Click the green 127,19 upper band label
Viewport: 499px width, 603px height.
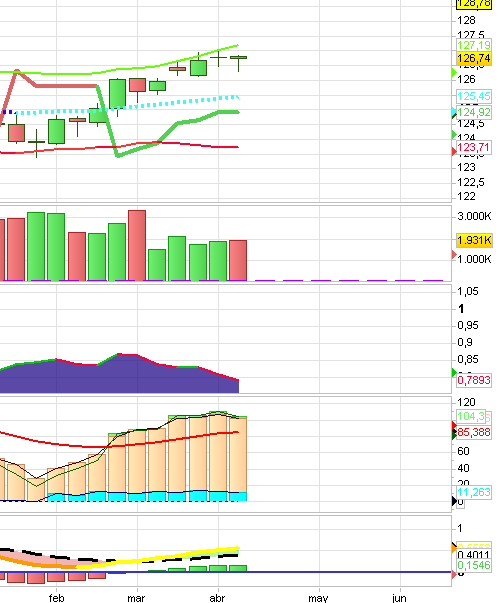pos(474,45)
